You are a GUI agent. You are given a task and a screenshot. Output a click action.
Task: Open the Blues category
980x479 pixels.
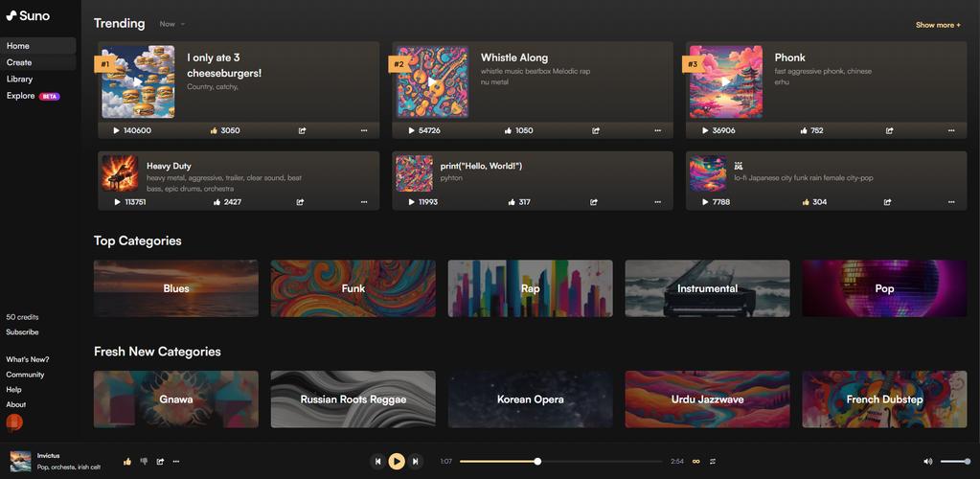coord(175,288)
